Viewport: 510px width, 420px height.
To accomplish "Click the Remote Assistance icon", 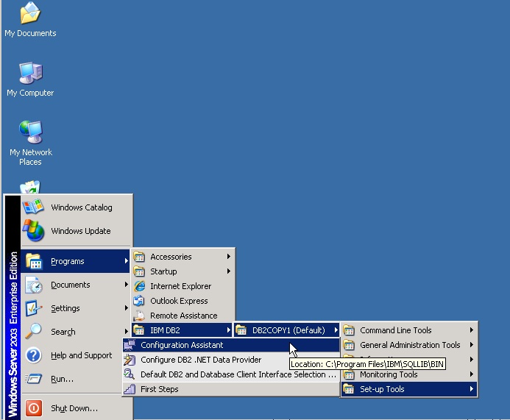I will 139,316.
